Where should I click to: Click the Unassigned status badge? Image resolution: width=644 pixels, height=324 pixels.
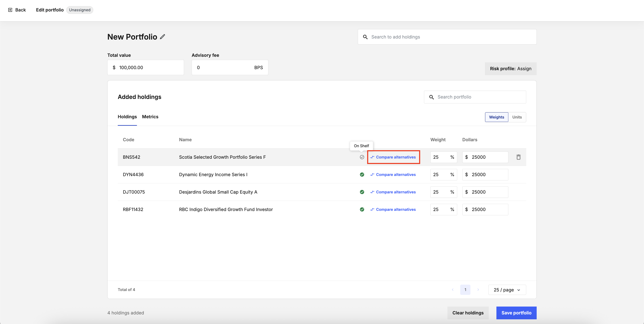tap(80, 10)
